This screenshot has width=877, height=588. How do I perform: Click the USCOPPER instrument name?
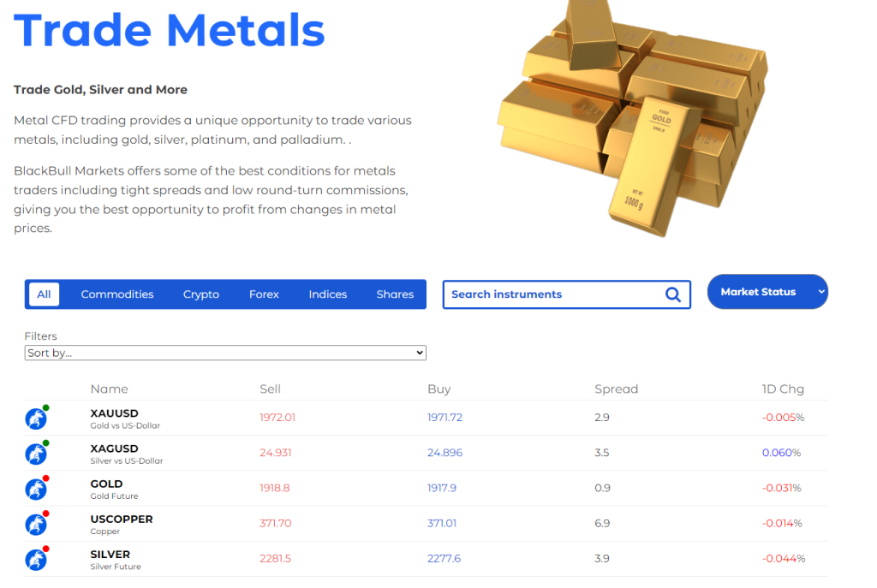[x=122, y=519]
